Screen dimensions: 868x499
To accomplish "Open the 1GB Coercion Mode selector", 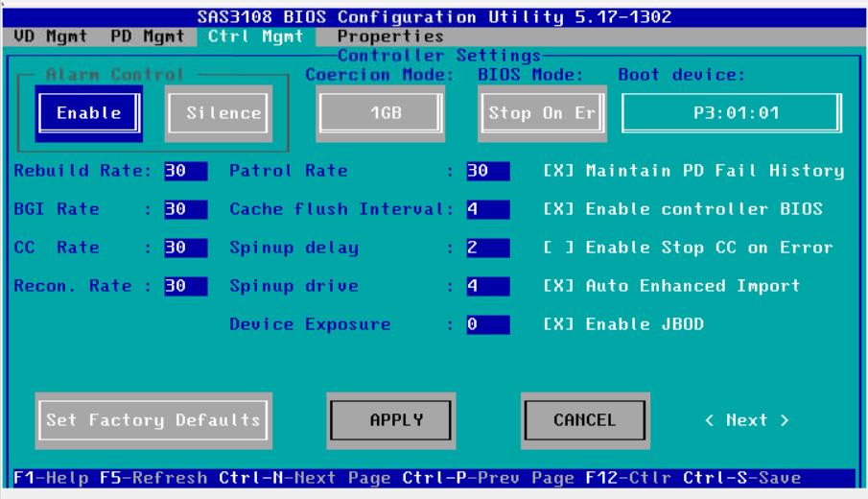I will point(381,113).
